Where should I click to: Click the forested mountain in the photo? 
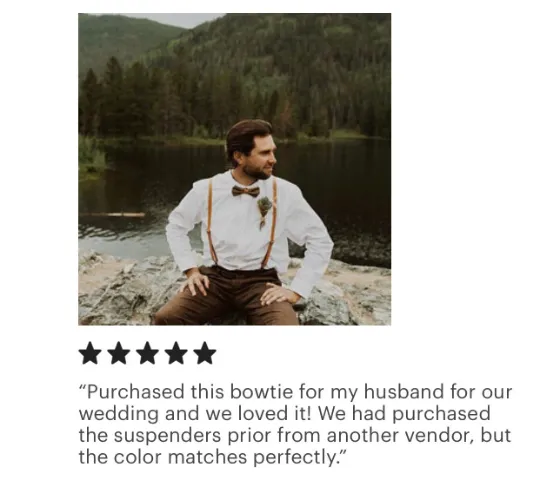pos(276,69)
